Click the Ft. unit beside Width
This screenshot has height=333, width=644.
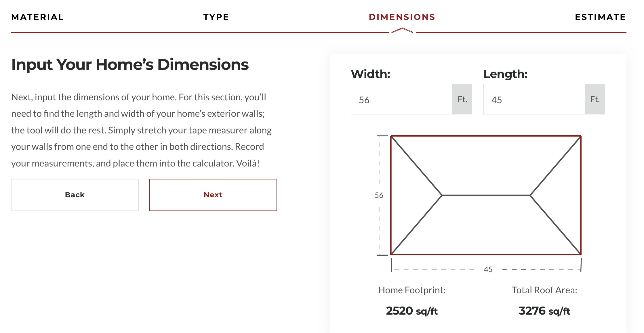(x=462, y=99)
